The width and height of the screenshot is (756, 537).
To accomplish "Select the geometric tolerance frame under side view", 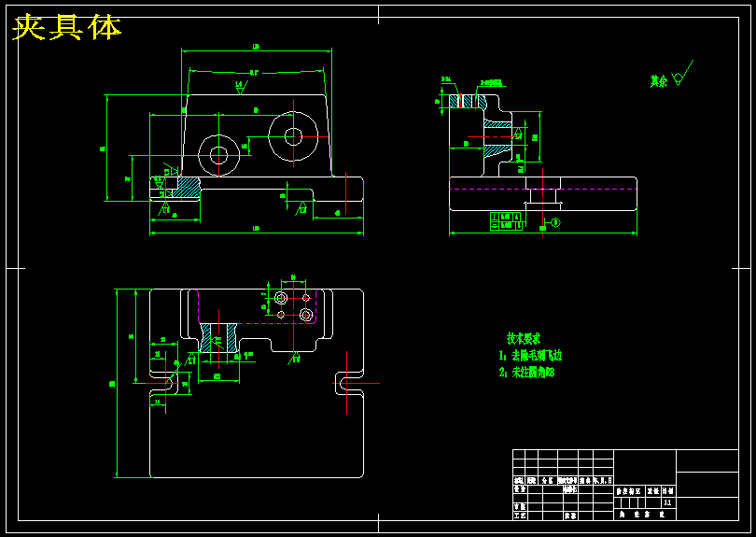I will 506,221.
